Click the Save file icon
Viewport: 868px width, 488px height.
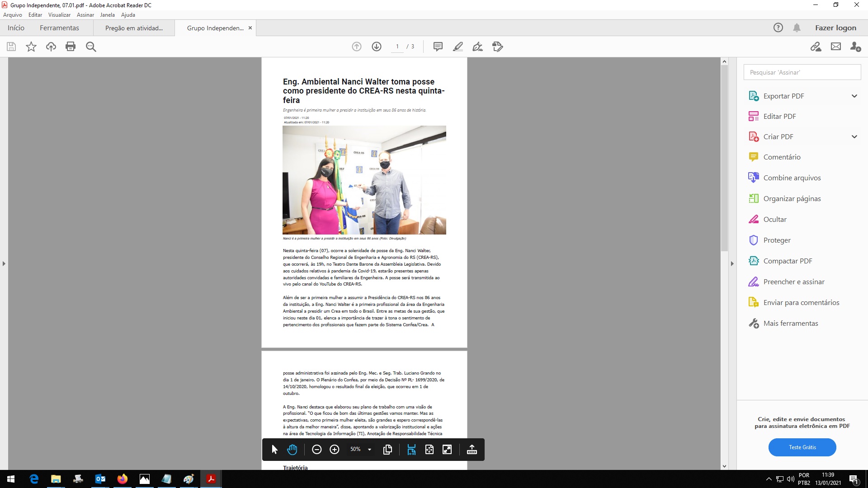(x=11, y=47)
